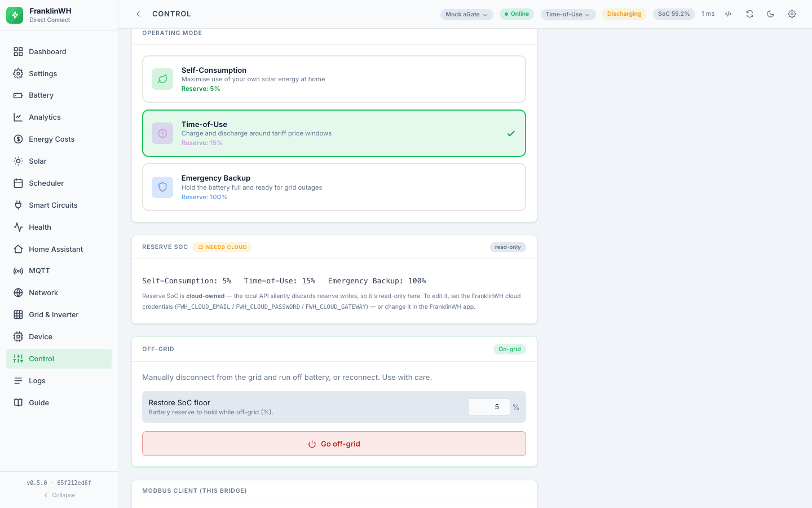Click the SoC 55.2% badge
This screenshot has height=508, width=812.
[x=674, y=14]
